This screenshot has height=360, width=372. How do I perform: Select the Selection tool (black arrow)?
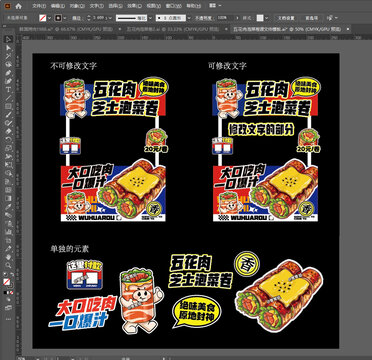[8, 39]
